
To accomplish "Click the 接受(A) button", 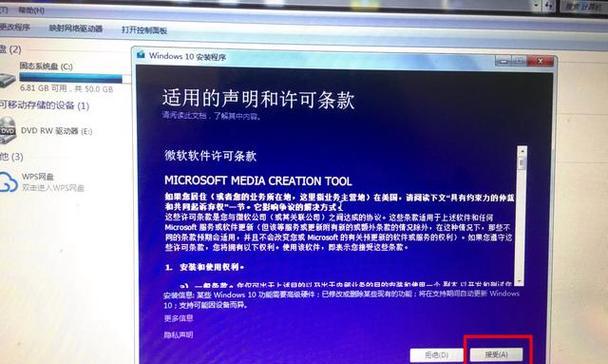I will [x=496, y=354].
